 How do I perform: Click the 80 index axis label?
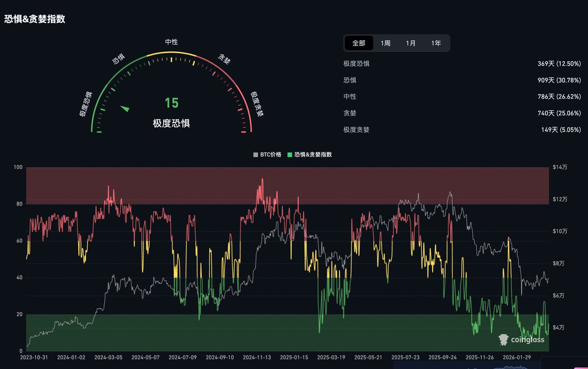tap(20, 204)
